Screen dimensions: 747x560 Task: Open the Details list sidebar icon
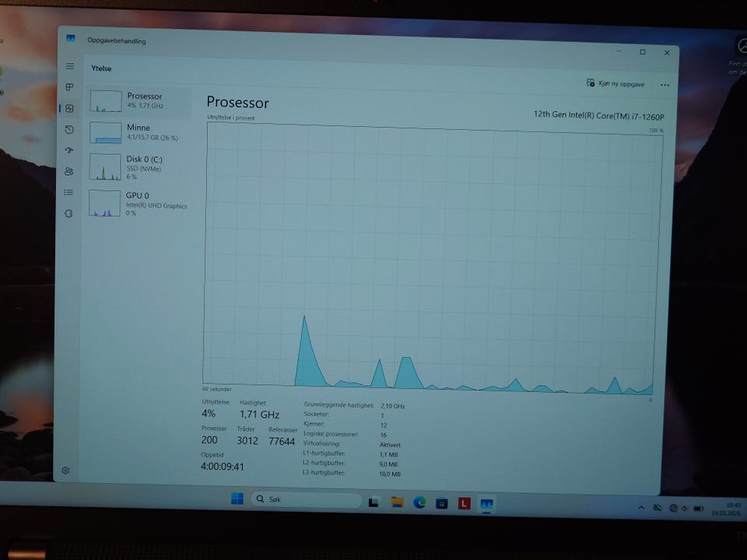click(68, 192)
